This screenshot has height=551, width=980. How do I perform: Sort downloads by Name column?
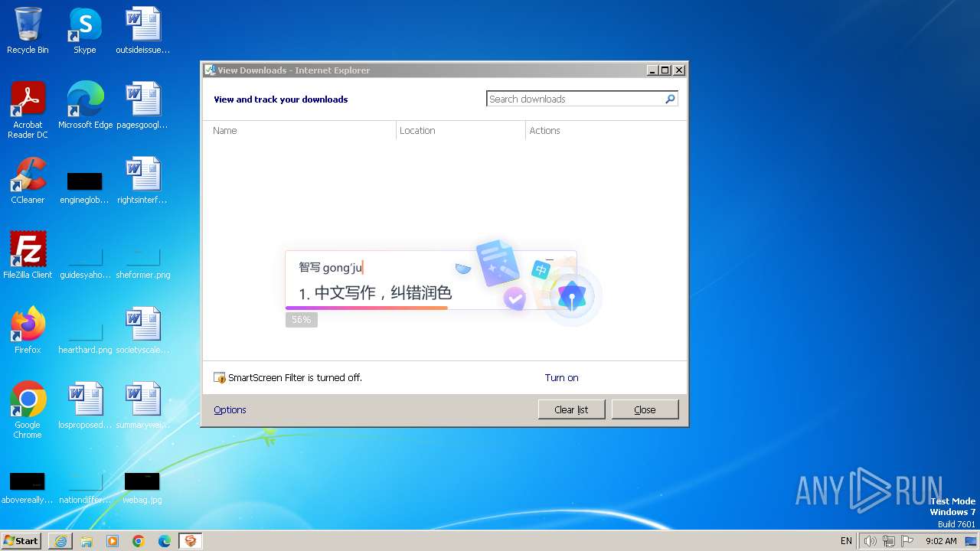[299, 131]
